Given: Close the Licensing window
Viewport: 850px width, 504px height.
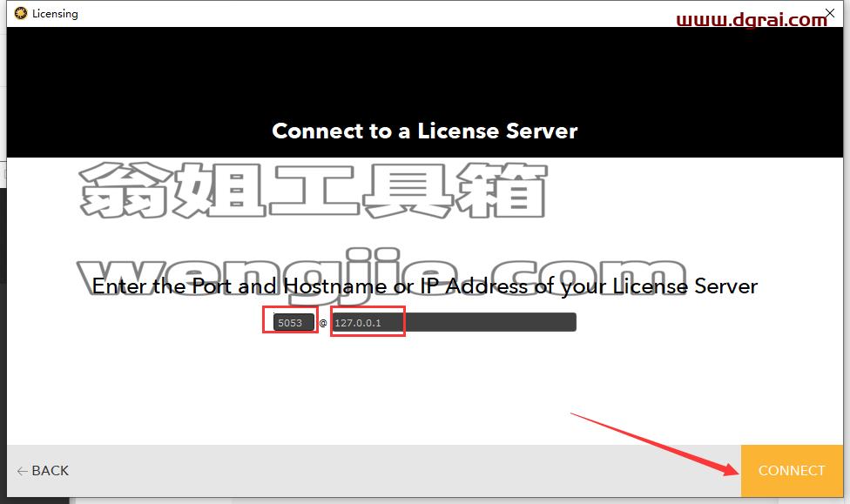Looking at the screenshot, I should (830, 13).
